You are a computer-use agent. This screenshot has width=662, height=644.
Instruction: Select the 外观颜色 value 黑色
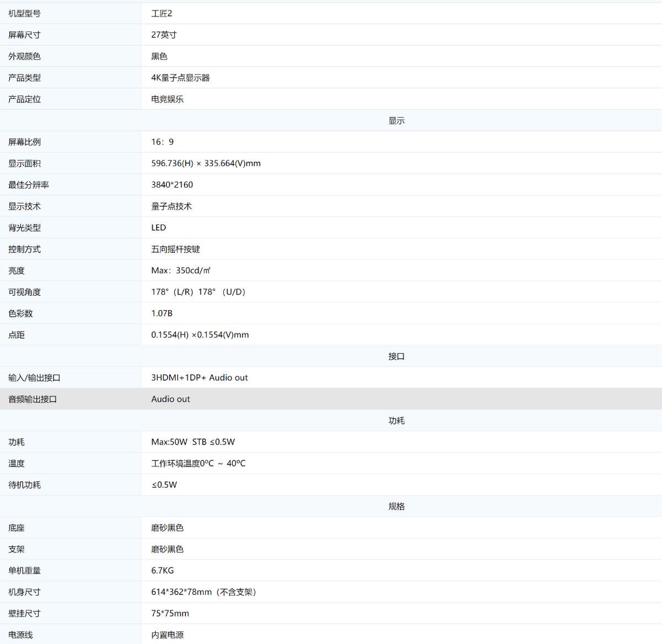[x=159, y=56]
